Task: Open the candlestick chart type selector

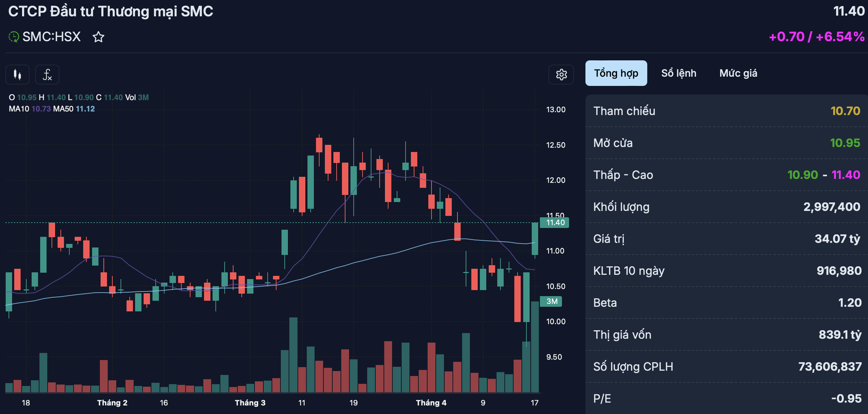Action: (17, 75)
